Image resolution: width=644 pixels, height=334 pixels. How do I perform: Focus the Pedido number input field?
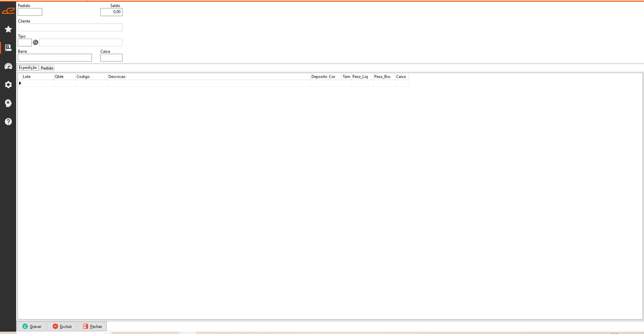pos(30,12)
